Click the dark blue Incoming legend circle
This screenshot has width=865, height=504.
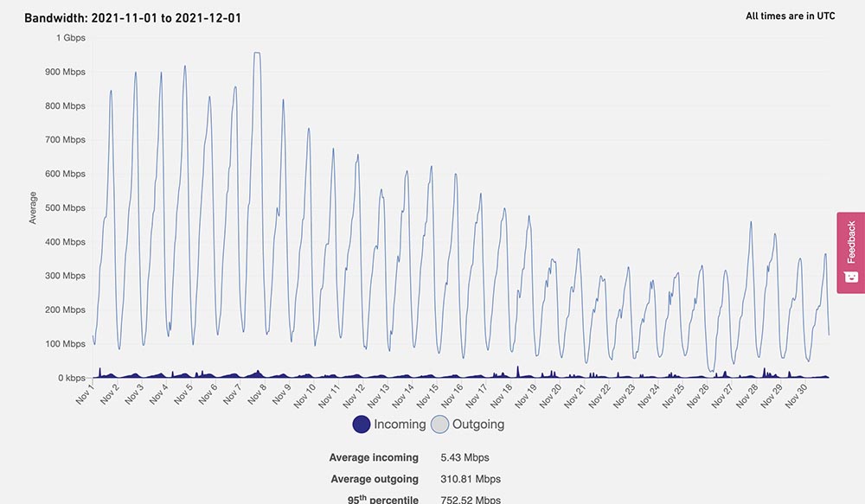pos(362,424)
